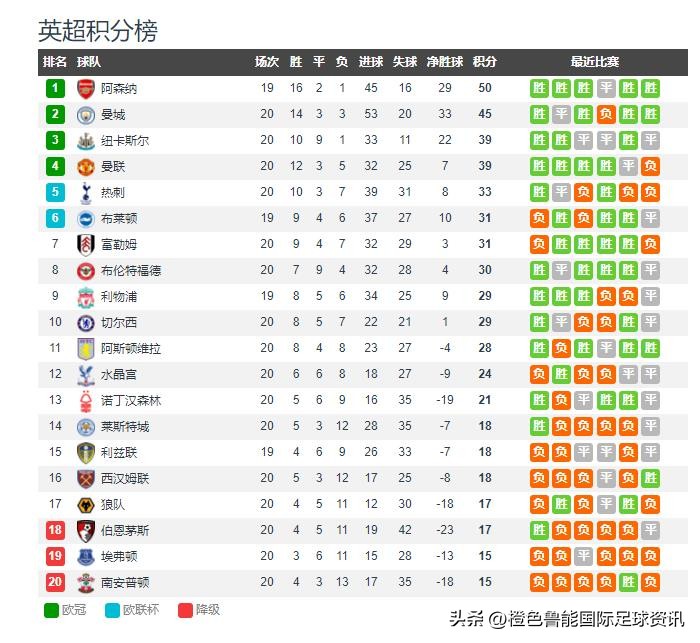Click the 排名 column header

(54, 62)
